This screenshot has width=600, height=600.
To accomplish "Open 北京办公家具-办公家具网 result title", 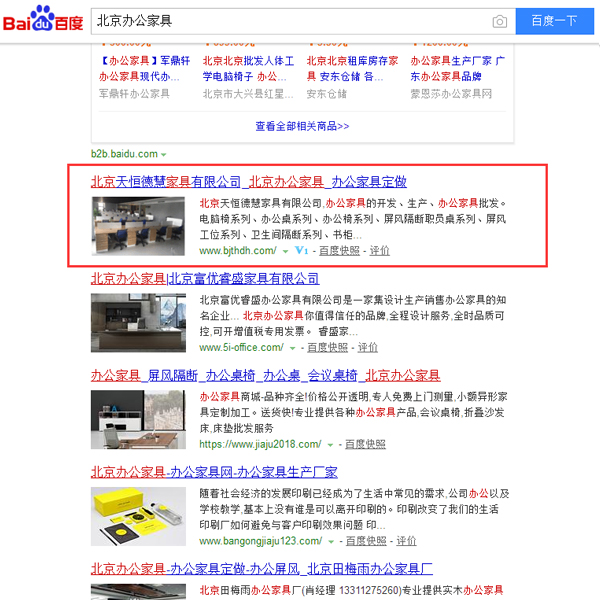I will tap(214, 472).
